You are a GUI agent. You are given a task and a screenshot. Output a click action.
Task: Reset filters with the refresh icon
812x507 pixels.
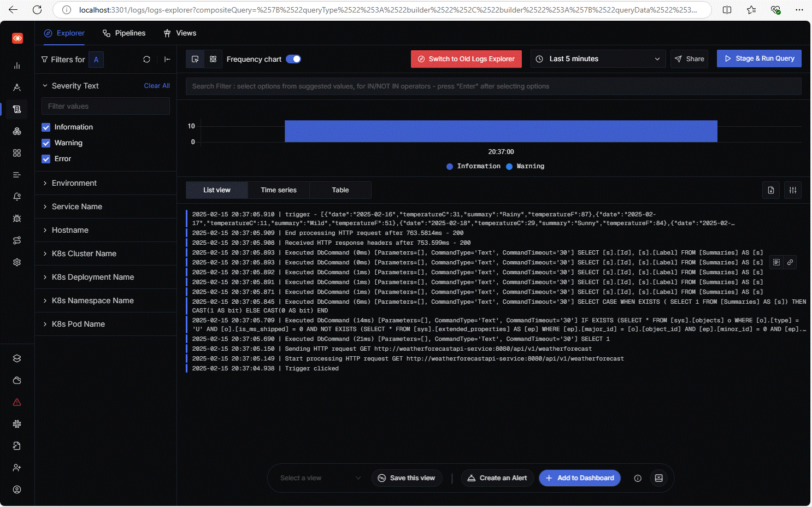click(x=146, y=60)
